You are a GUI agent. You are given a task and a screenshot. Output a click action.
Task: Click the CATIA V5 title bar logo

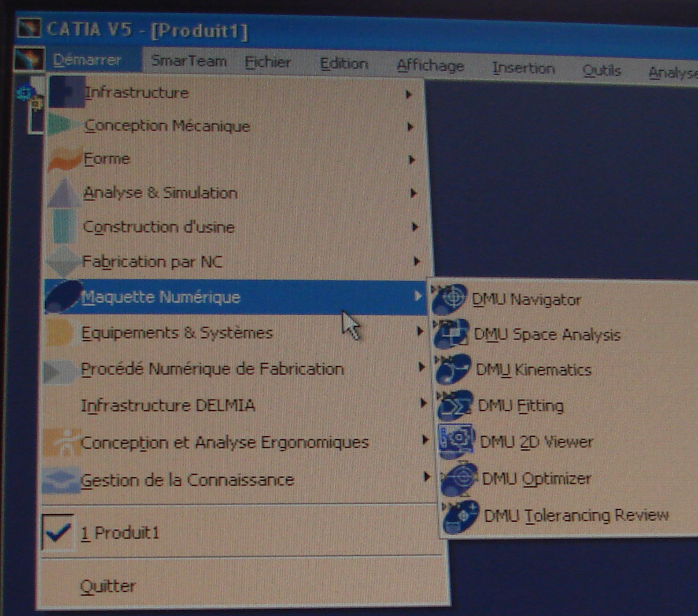tap(29, 28)
